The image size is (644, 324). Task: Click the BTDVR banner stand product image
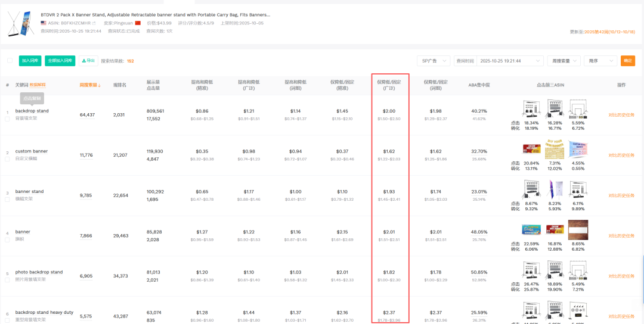pyautogui.click(x=18, y=21)
